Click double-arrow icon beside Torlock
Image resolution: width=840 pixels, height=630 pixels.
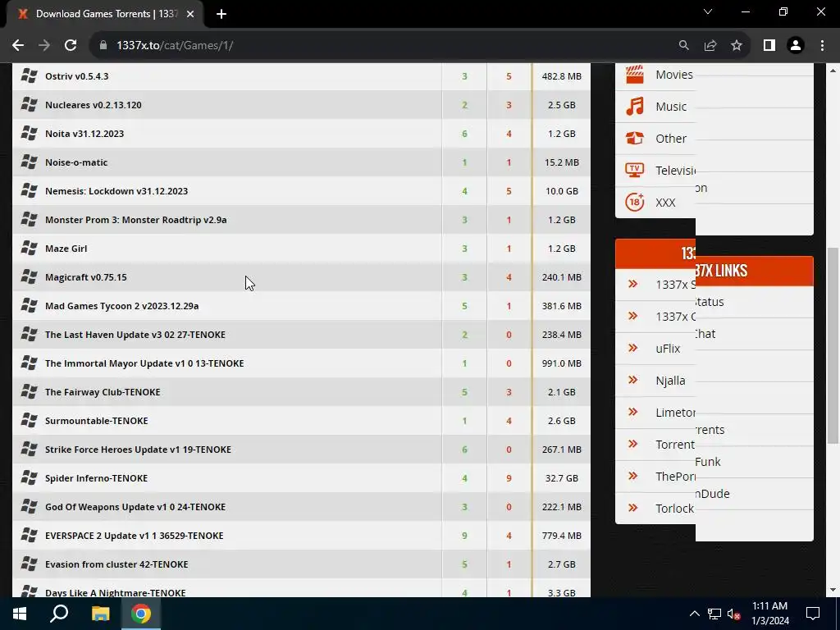click(632, 507)
